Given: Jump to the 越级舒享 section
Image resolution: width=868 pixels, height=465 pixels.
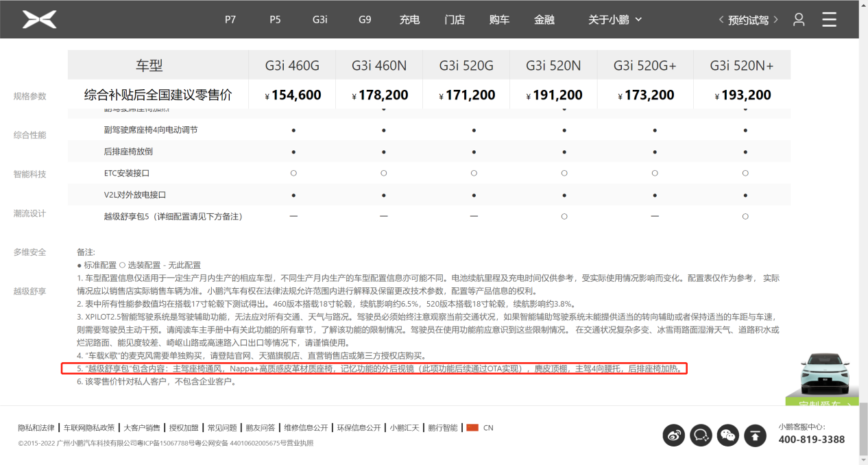Looking at the screenshot, I should (30, 291).
